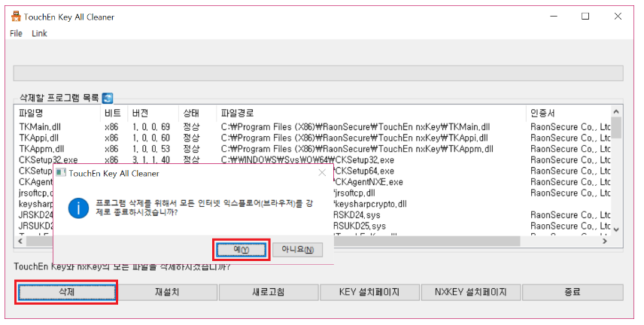
Task: Open the Link menu
Action: 39,34
